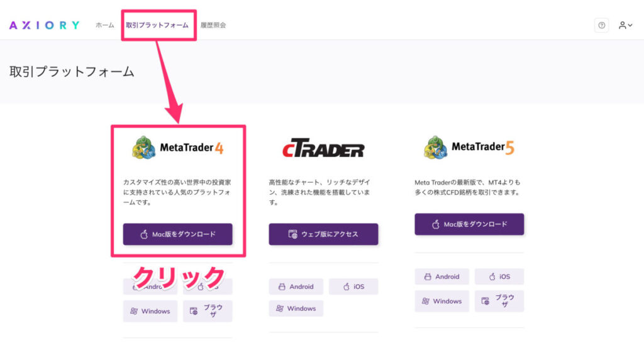Image resolution: width=644 pixels, height=343 pixels.
Task: Click the AXIORY logo
Action: [x=45, y=25]
